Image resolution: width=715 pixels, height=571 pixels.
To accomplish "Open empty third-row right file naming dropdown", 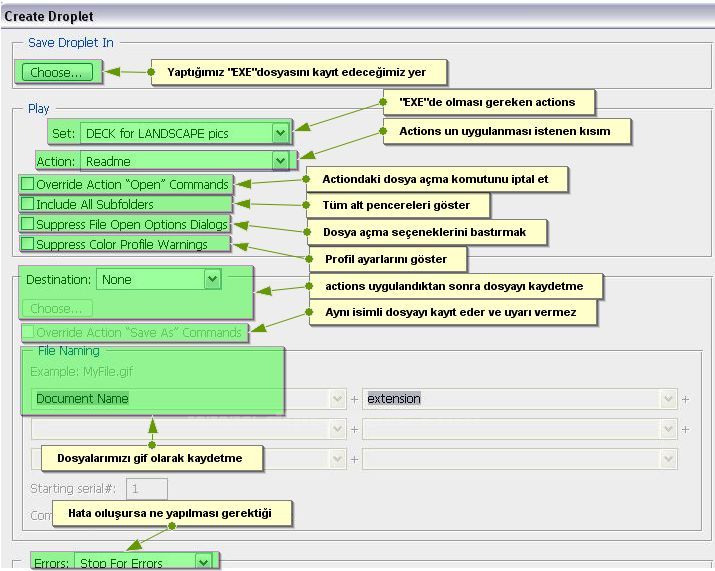I will [520, 459].
